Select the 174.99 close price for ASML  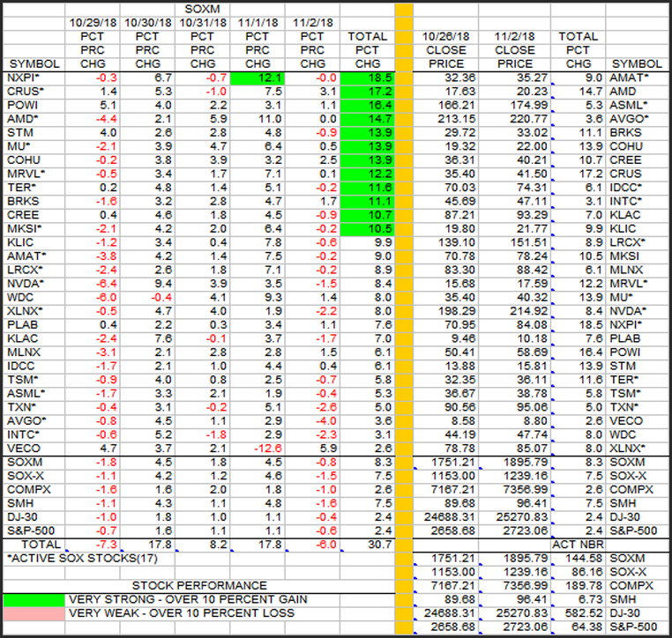pyautogui.click(x=528, y=105)
